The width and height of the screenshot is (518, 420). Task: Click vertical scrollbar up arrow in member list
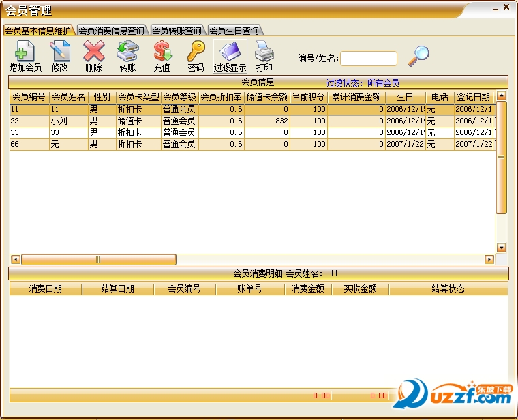501,96
